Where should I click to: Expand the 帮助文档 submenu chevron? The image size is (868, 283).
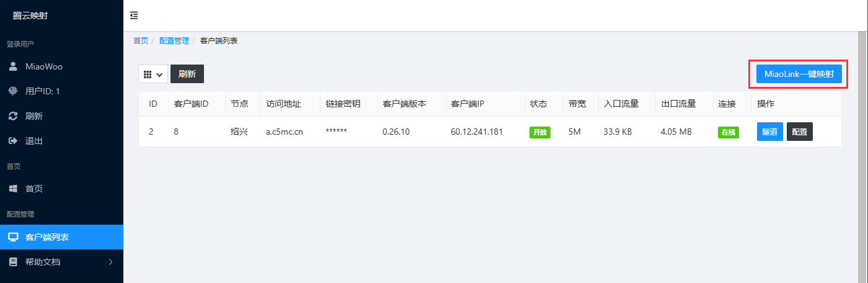click(x=111, y=262)
